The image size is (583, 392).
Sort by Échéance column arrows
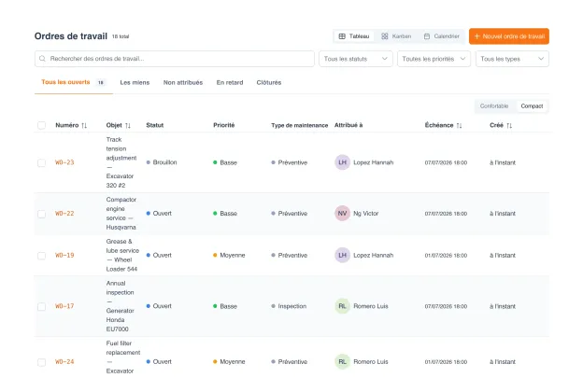pyautogui.click(x=459, y=126)
